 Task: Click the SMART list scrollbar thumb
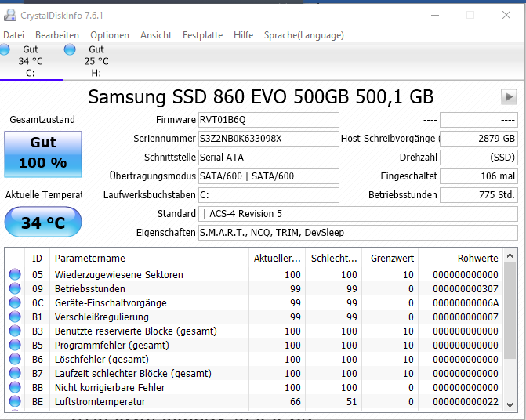pos(510,310)
